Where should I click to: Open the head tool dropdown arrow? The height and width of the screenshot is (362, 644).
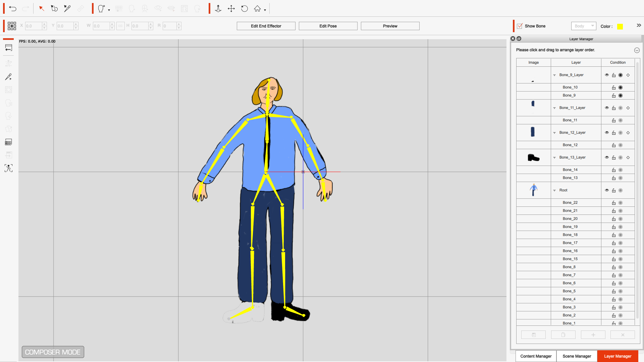[109, 10]
